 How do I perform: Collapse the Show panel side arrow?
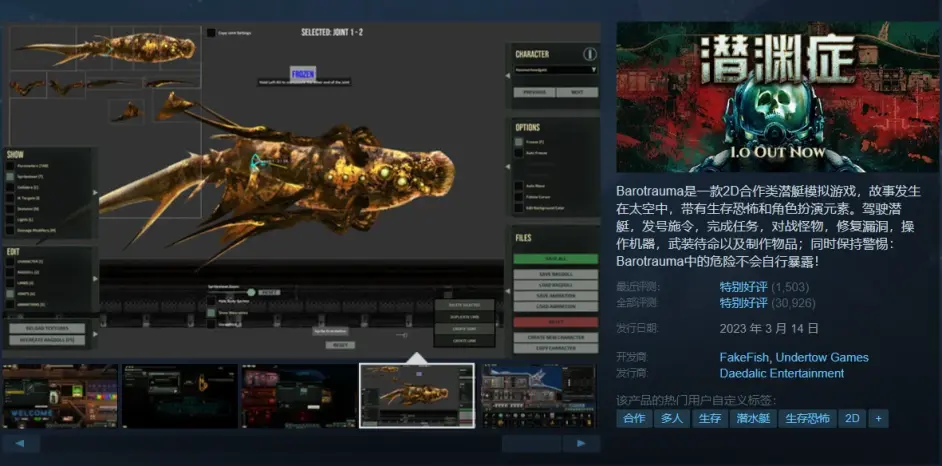[x=96, y=192]
